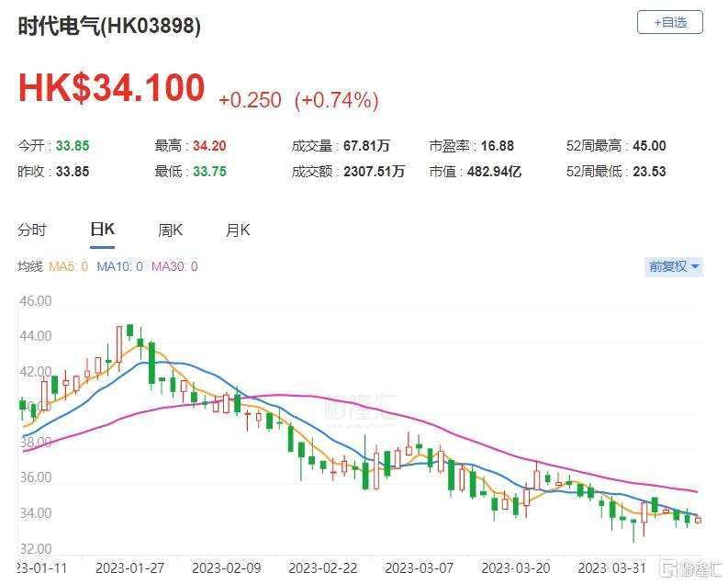
Task: Click the 市值 value 482.94亿
Action: click(x=494, y=172)
